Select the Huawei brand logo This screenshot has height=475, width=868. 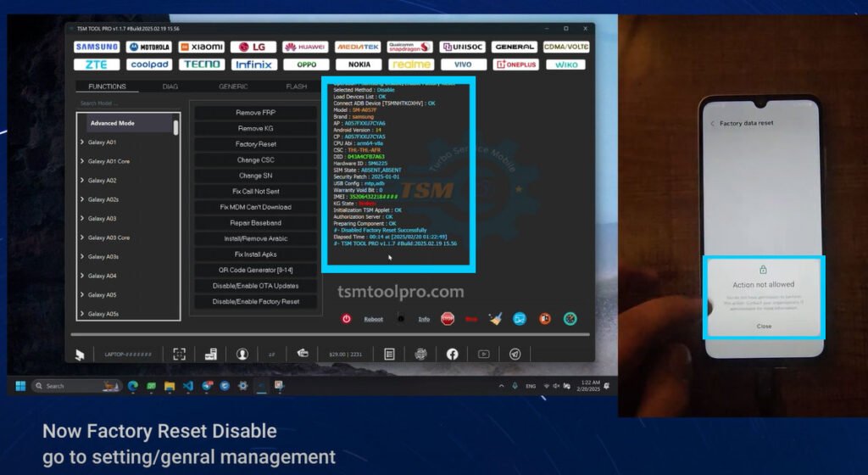point(305,47)
